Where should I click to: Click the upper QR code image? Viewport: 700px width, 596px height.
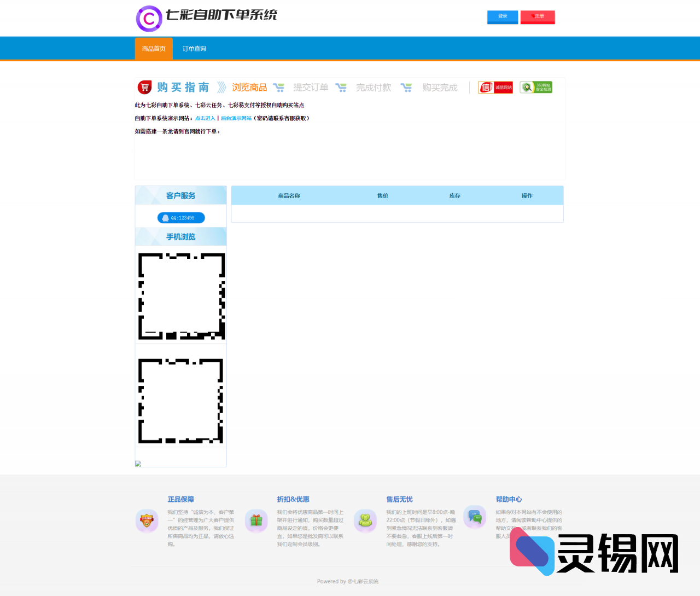point(181,296)
